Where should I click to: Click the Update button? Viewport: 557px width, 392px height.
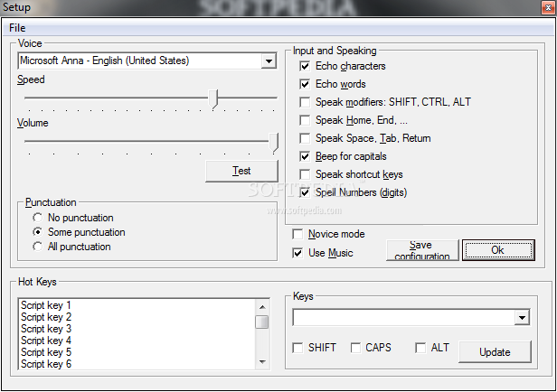click(495, 352)
